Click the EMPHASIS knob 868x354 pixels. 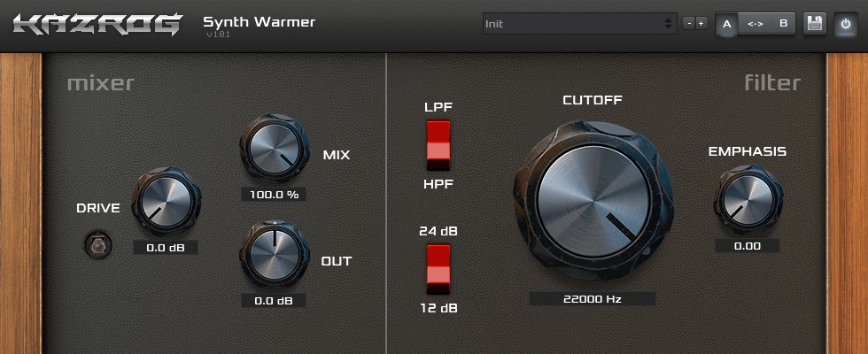pyautogui.click(x=748, y=200)
